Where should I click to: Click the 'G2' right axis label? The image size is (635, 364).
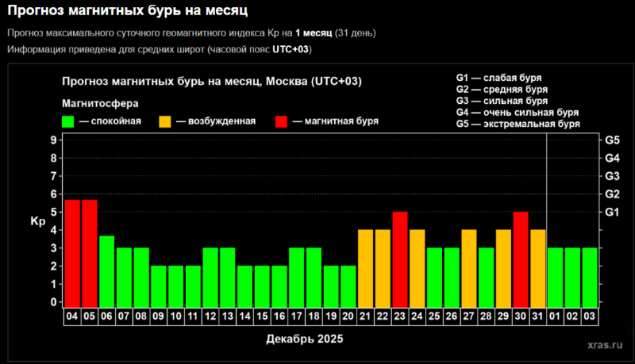612,194
